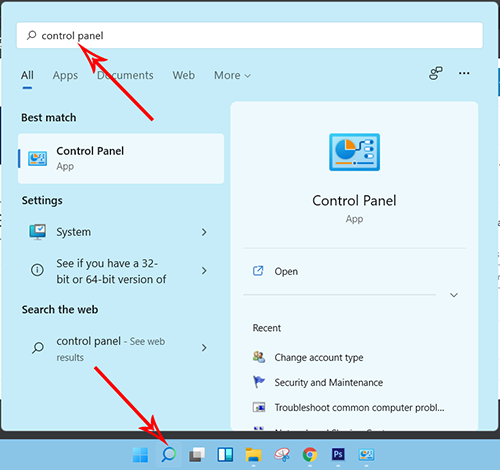The width and height of the screenshot is (500, 470).
Task: Click the Control Panel title in preview pane
Action: click(354, 201)
